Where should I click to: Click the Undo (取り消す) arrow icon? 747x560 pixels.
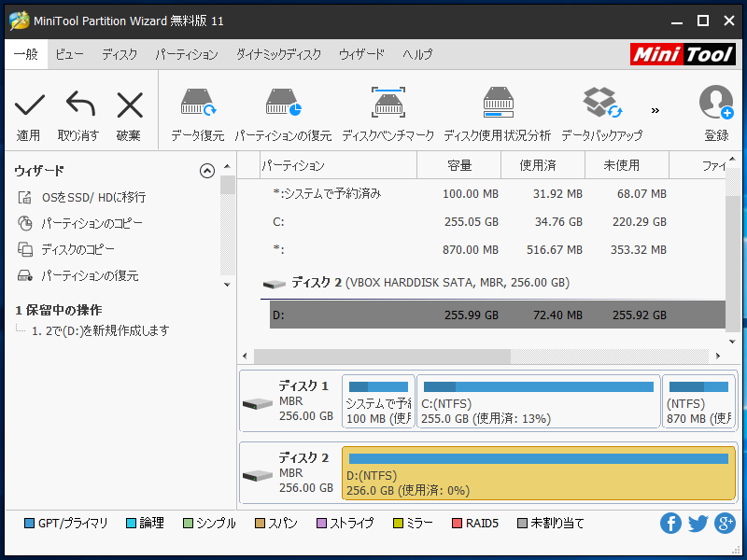80,104
